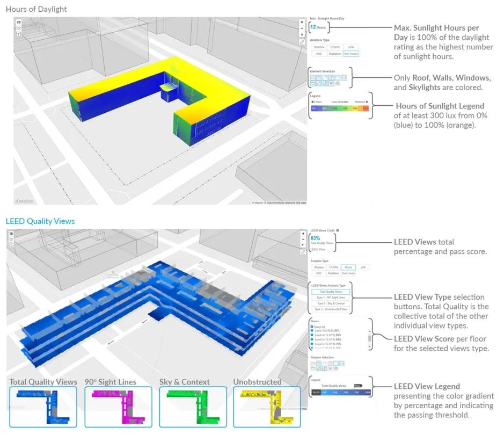Click the pencil icon beside LEED views map
This screenshot has height=435, width=504.
pos(303,252)
